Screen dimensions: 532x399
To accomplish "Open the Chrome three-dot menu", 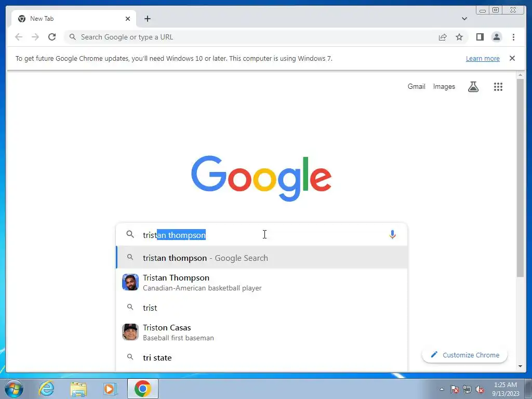I will pyautogui.click(x=513, y=37).
